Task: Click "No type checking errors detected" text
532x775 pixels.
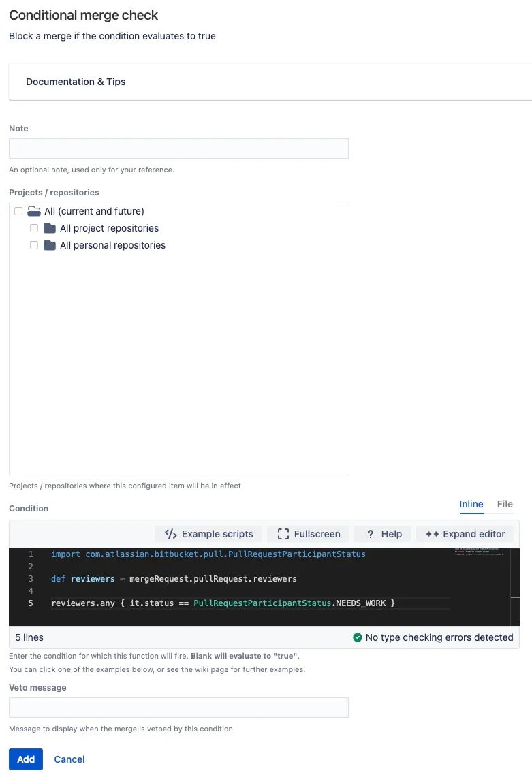Action: pos(439,637)
